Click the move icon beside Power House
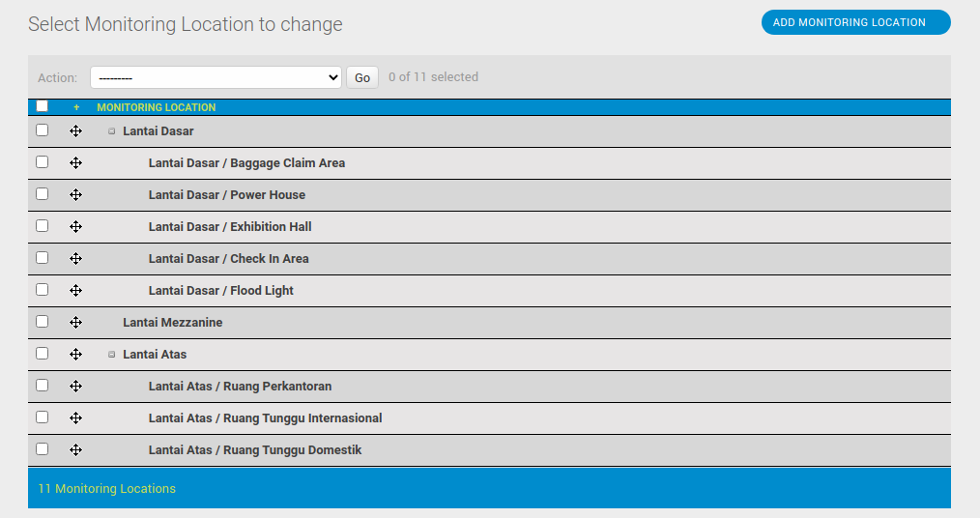 [x=76, y=195]
